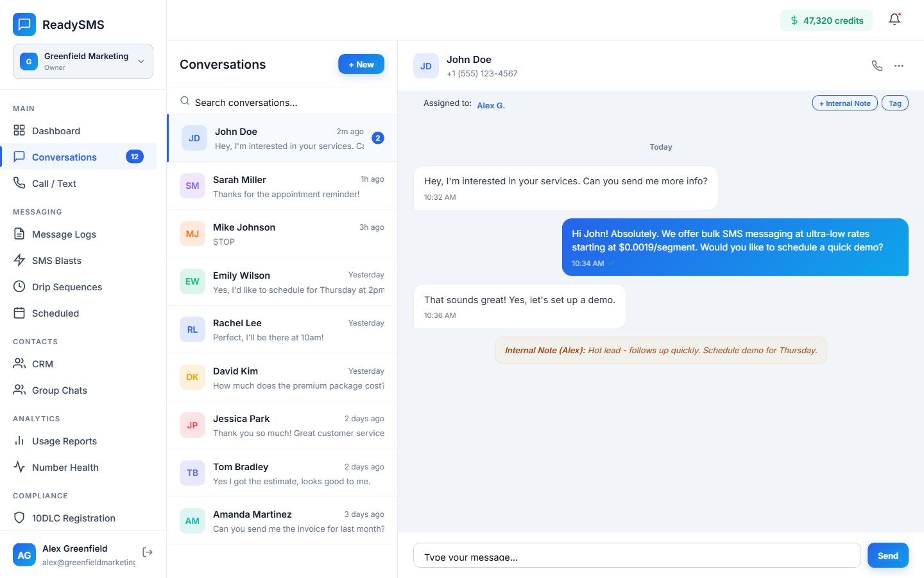The image size is (924, 578).
Task: Click the Dashboard grid icon
Action: (x=19, y=130)
